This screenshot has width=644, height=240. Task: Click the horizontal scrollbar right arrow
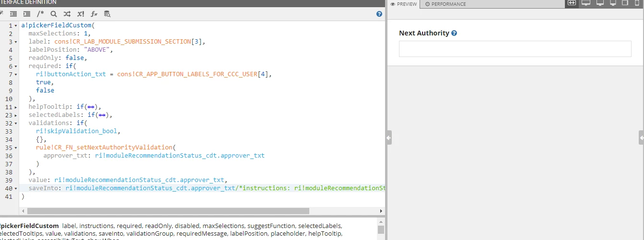[x=382, y=211]
